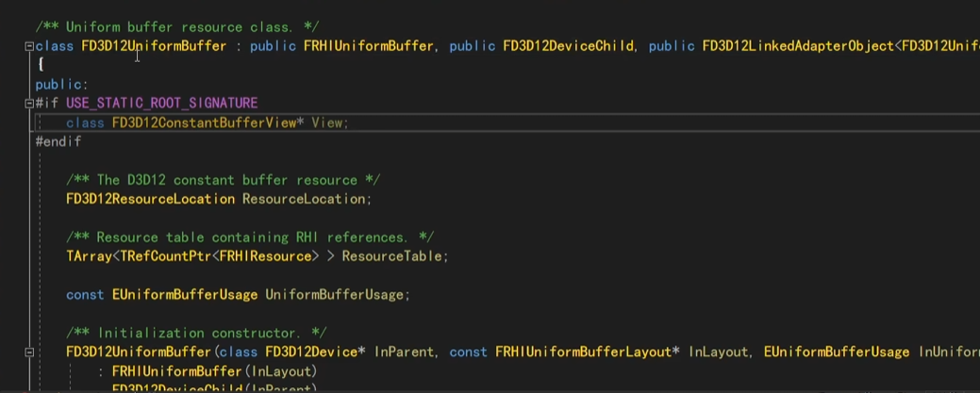
Task: Collapse the FD3D12UniformBuffer constructor block
Action: click(x=28, y=352)
